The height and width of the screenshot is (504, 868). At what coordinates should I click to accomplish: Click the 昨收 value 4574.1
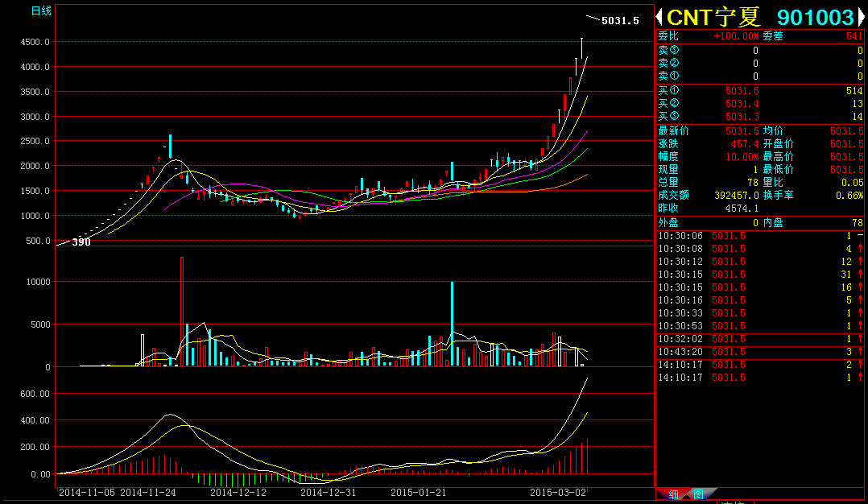click(742, 209)
